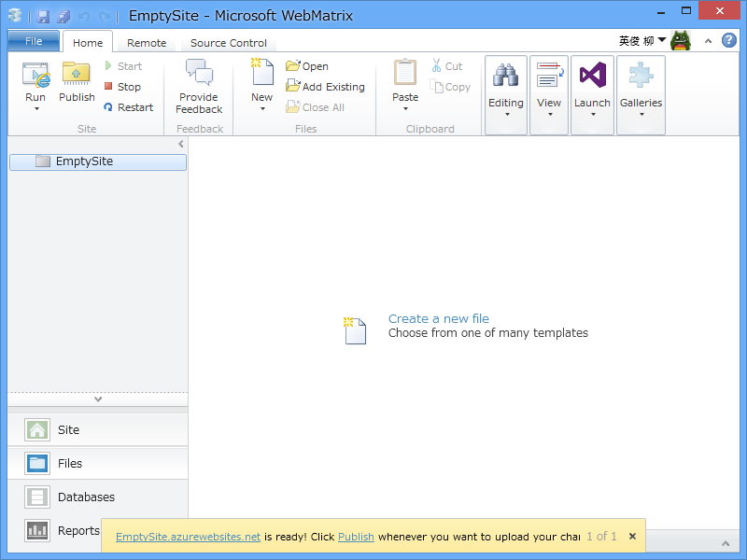Click the Cut scissors icon
Image resolution: width=747 pixels, height=560 pixels.
click(x=436, y=65)
